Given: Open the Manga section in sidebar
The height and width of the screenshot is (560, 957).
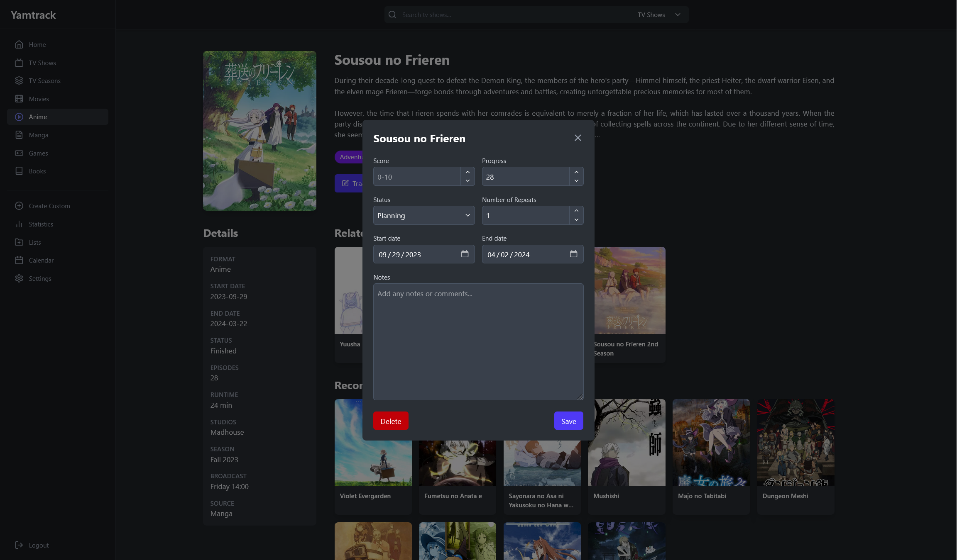Looking at the screenshot, I should [39, 135].
